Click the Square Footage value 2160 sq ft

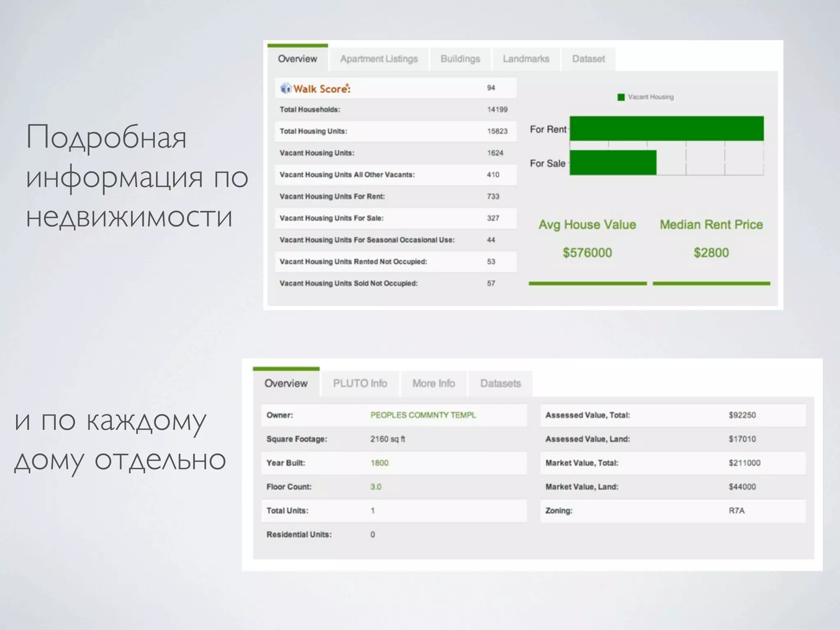[388, 439]
